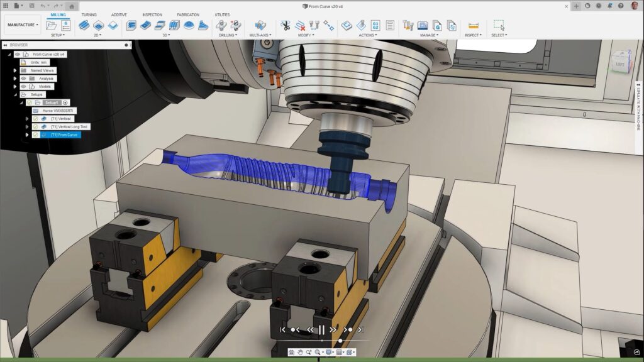Open the MANUFACTURE workspace dropdown
Screen dimensions: 644x362
tap(23, 25)
